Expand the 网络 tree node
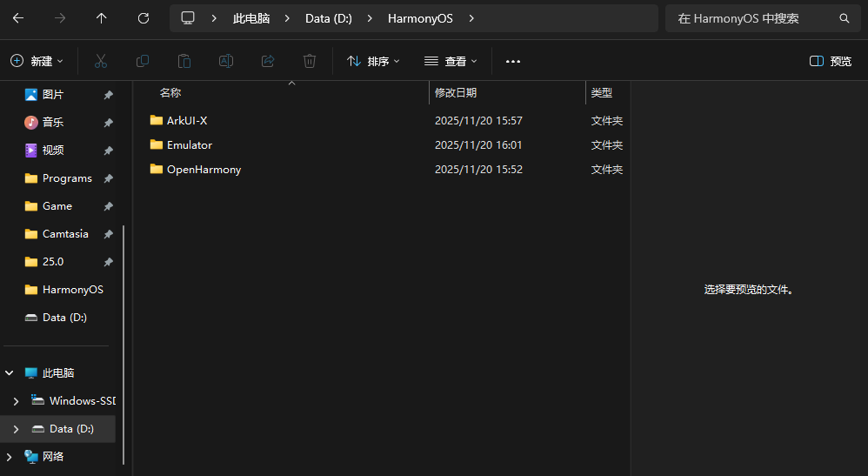Screen dimensions: 868x476 coord(9,457)
